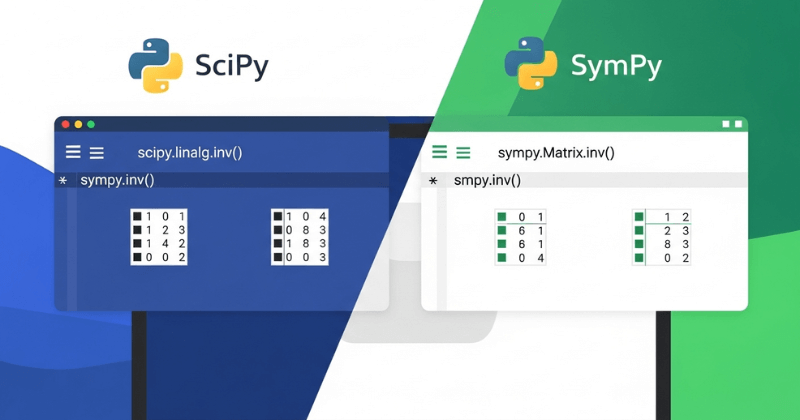This screenshot has width=800, height=420.
Task: Click the yellow minimize dot of scipy window
Action: click(x=78, y=124)
